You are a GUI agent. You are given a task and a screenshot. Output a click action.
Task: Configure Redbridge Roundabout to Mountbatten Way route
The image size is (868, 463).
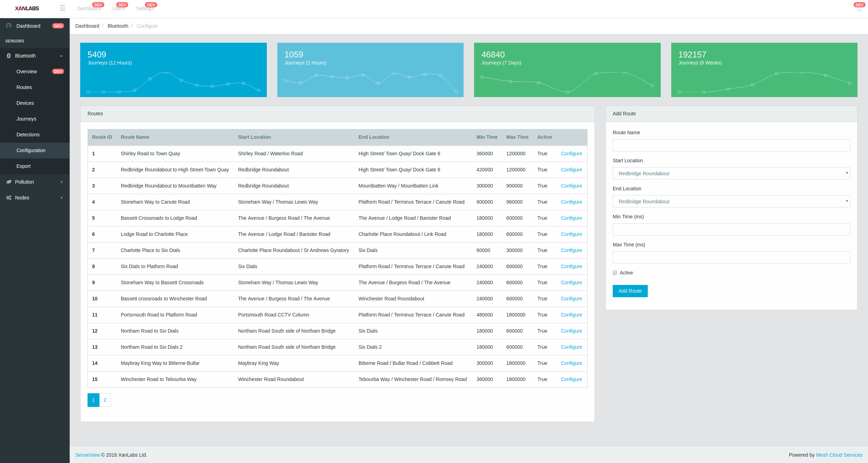point(571,186)
